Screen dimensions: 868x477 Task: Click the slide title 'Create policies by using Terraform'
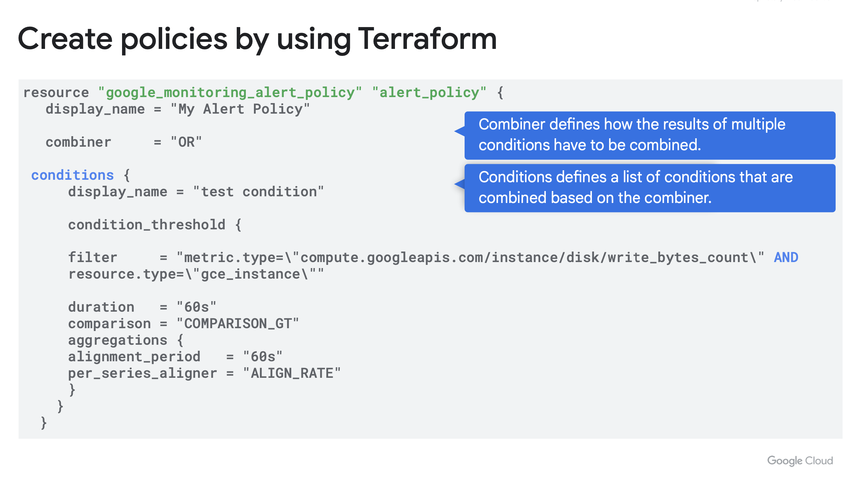click(257, 39)
